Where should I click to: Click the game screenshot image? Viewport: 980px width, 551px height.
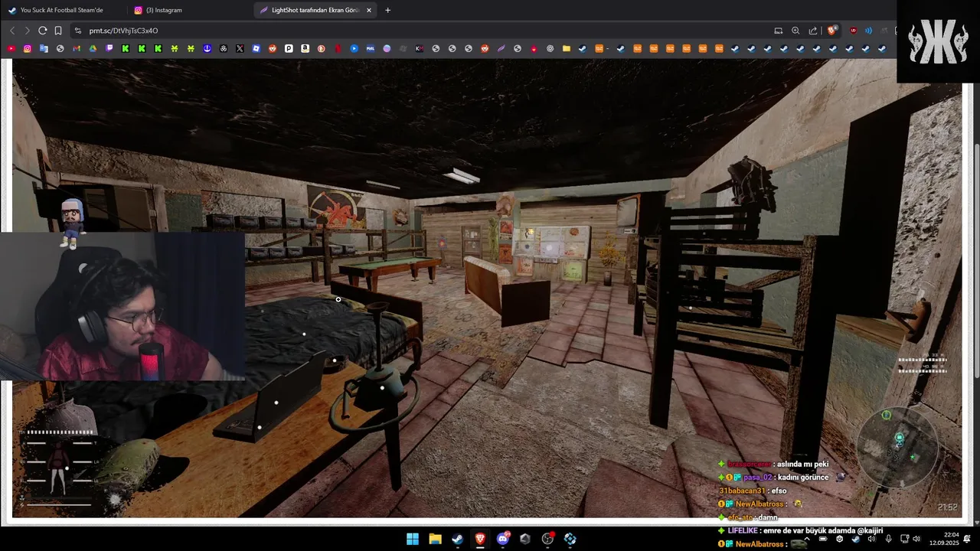click(x=487, y=289)
